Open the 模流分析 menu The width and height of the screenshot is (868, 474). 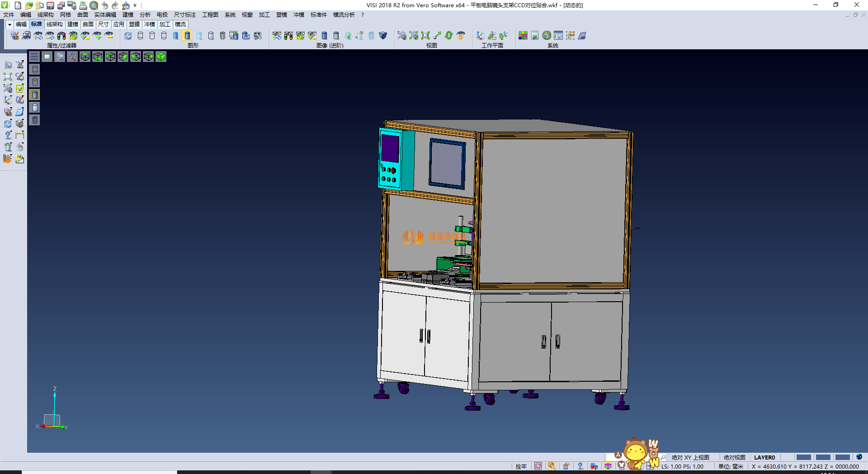[x=344, y=15]
